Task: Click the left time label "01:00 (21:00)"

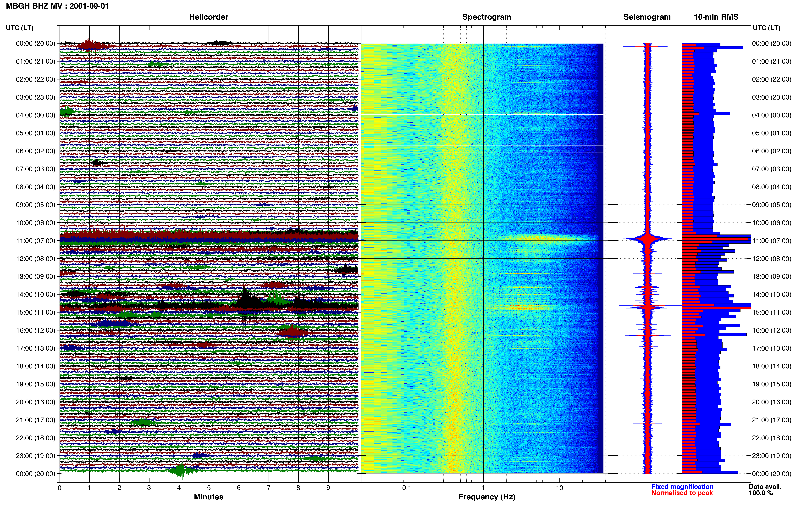Action: click(x=36, y=61)
